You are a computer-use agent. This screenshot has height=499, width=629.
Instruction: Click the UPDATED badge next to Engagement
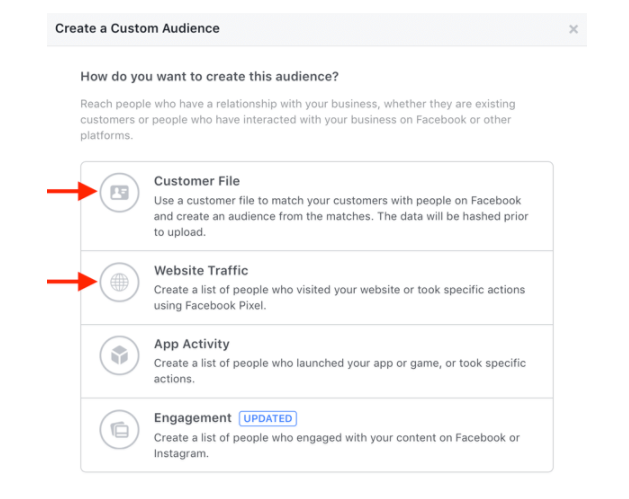[267, 418]
